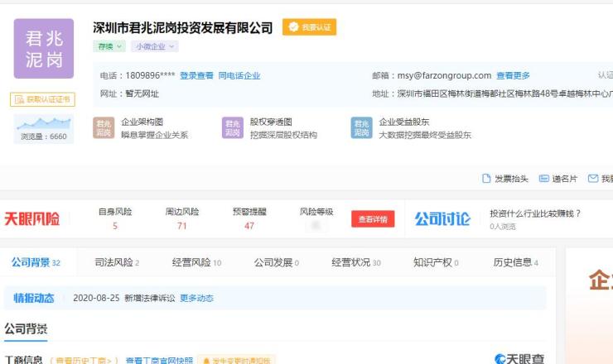Switch to 历史信息 tab
Viewport: 613px width, 364px height.
click(515, 262)
